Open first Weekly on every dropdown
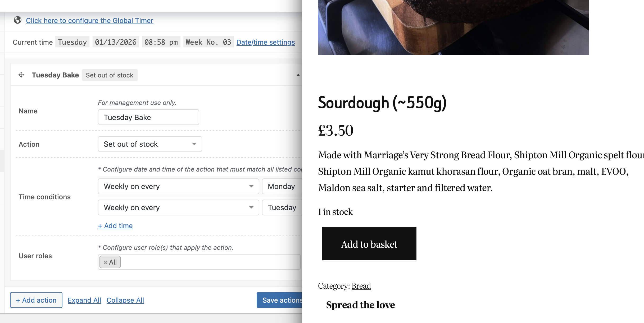The image size is (644, 323). [178, 186]
